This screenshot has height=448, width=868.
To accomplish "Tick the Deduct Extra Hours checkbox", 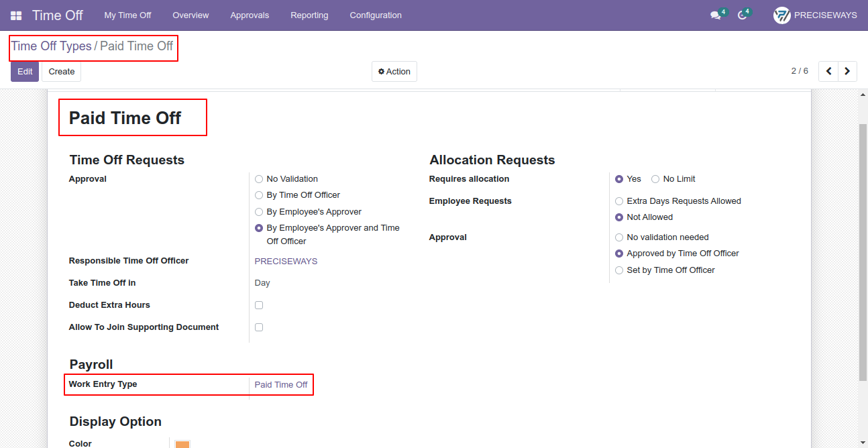I will 259,305.
